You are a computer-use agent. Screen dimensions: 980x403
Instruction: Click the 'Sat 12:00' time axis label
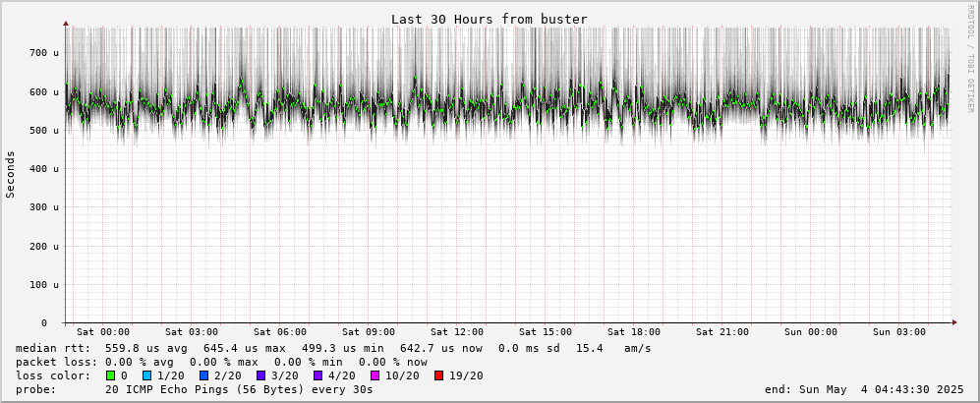(x=457, y=332)
